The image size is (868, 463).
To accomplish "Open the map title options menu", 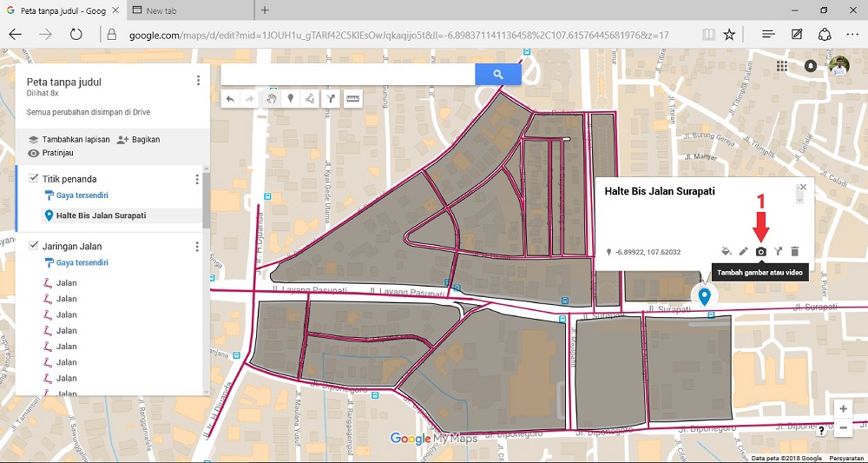I will tap(198, 81).
